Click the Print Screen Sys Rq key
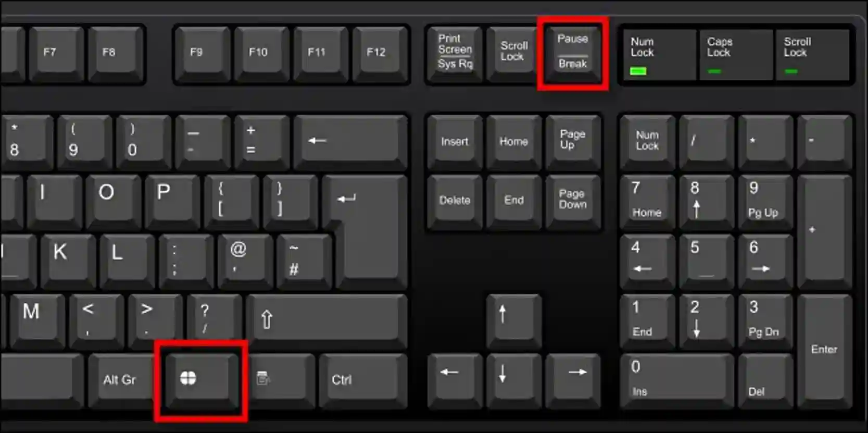The height and width of the screenshot is (433, 868). tap(455, 54)
